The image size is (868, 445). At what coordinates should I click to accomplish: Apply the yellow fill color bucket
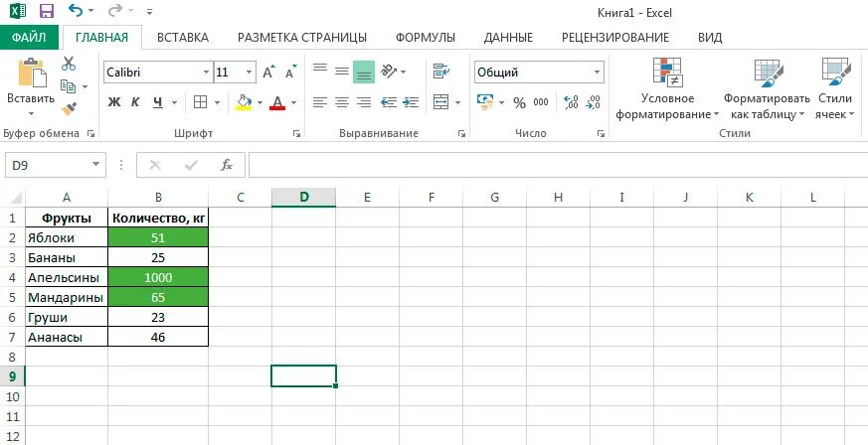click(x=244, y=102)
